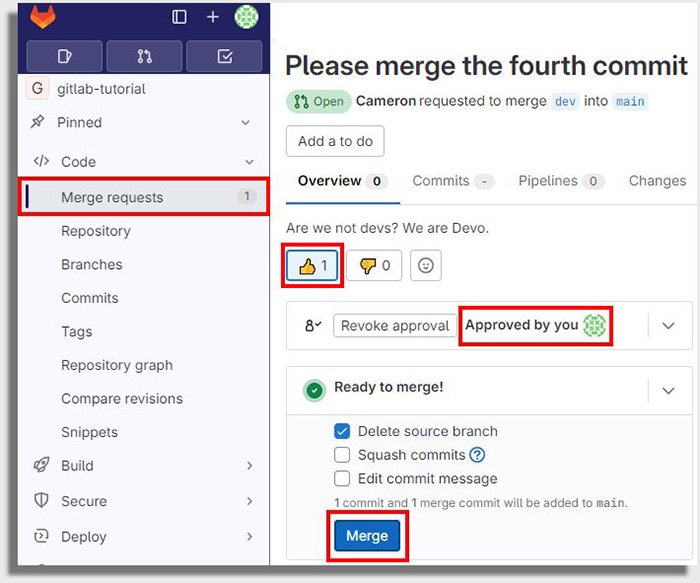Open the issues shortcut icon button
This screenshot has width=700, height=583.
click(64, 56)
